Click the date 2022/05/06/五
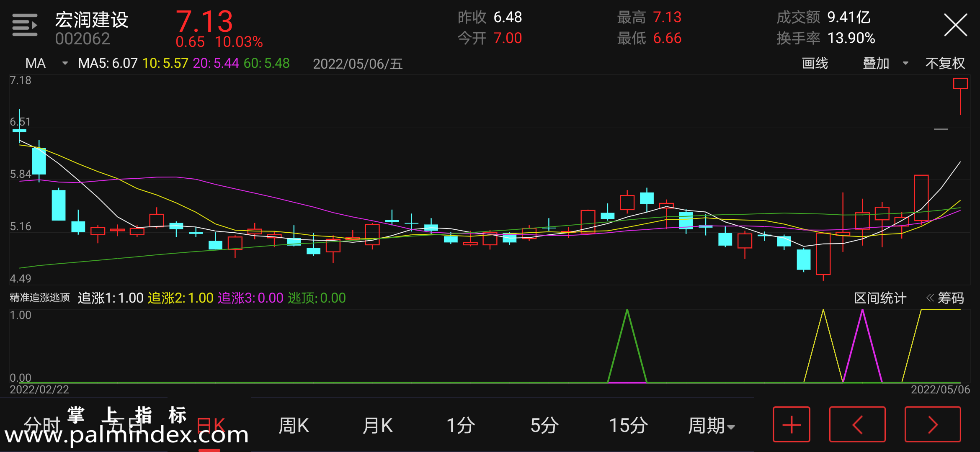The height and width of the screenshot is (452, 980). pyautogui.click(x=358, y=64)
